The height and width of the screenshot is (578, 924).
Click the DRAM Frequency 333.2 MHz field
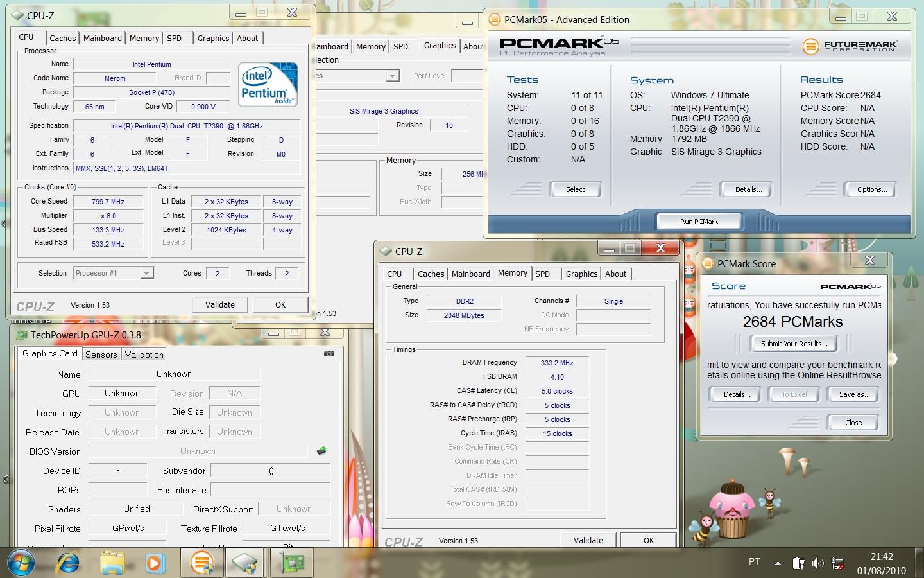[x=557, y=363]
